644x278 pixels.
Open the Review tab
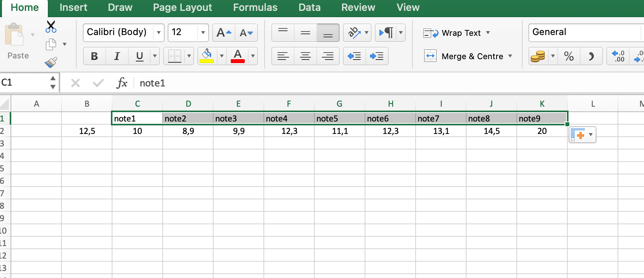coord(358,7)
